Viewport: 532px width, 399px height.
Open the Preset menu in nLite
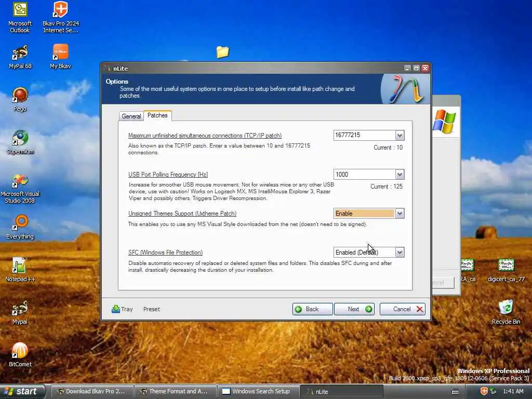coord(151,309)
